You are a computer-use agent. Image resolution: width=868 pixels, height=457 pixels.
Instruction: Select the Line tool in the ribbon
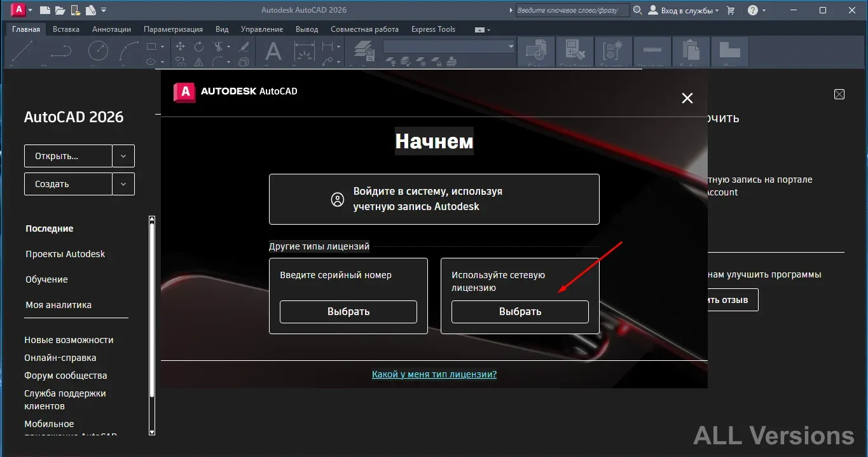tap(23, 51)
